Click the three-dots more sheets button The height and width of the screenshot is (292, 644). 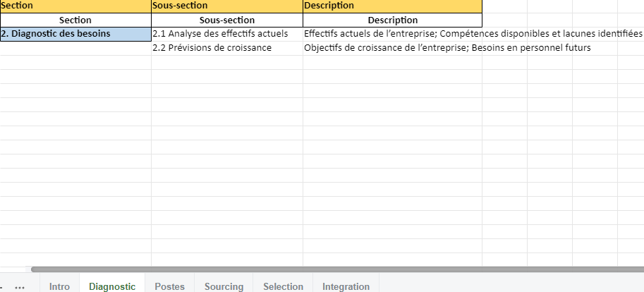tap(20, 288)
